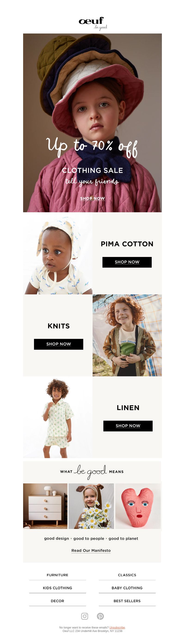
Task: Click the Instagram icon
Action: coord(85,616)
